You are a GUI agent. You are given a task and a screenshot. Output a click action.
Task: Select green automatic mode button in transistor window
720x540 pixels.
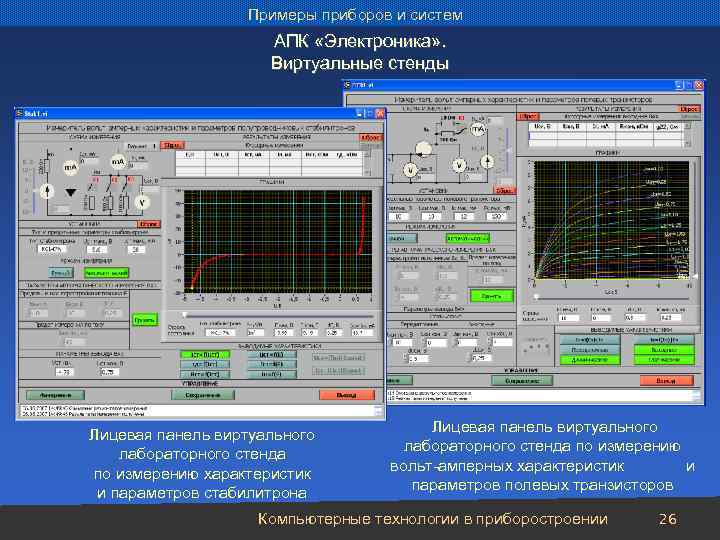coord(467,238)
